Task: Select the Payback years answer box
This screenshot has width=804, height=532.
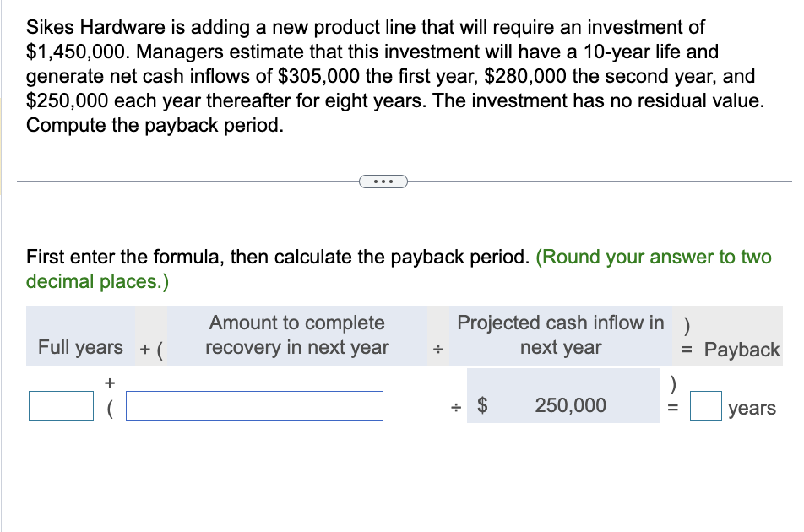Action: pyautogui.click(x=706, y=407)
